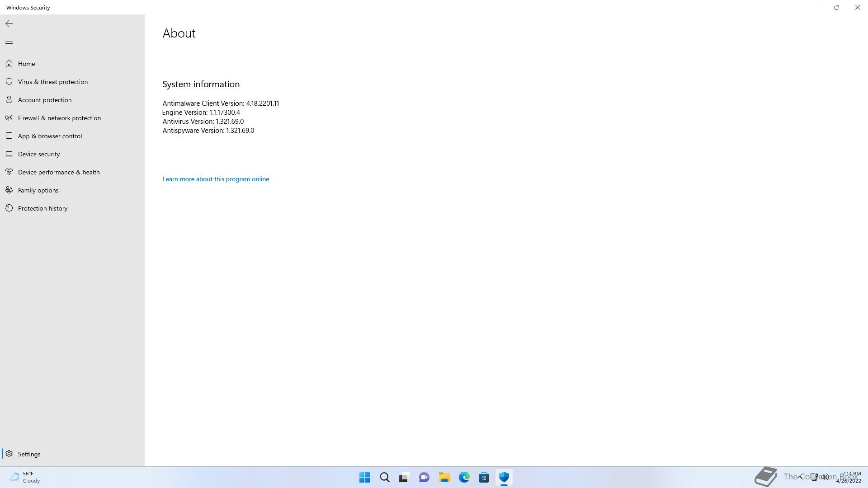Close the Windows Security window
Image resolution: width=868 pixels, height=488 pixels.
[x=858, y=7]
